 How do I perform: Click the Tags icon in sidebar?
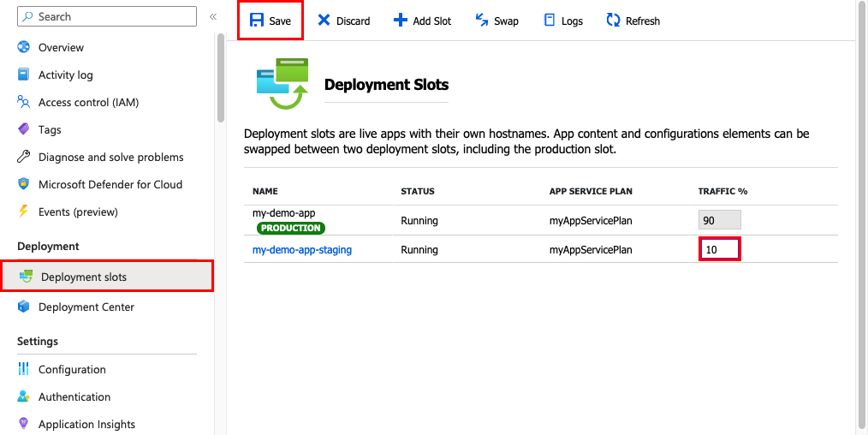coord(23,129)
